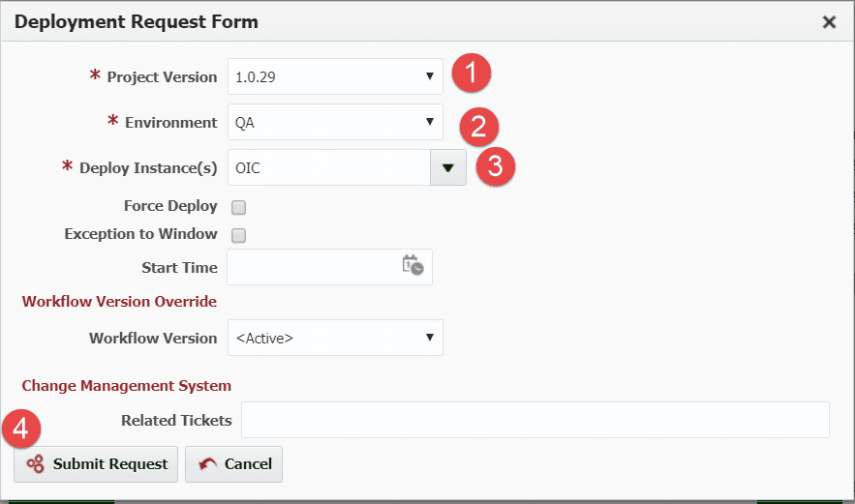The height and width of the screenshot is (504, 855).
Task: Click the Deploy Instance(s) OIC text box
Action: click(329, 167)
